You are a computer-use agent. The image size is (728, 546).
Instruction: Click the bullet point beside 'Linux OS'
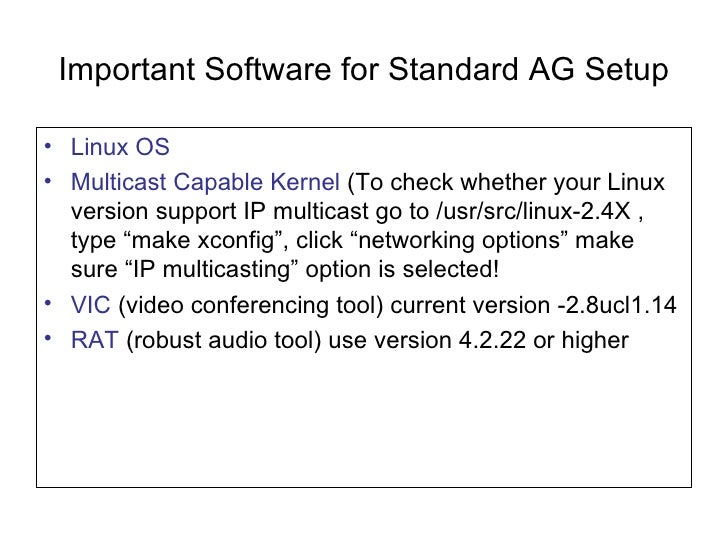coord(48,146)
